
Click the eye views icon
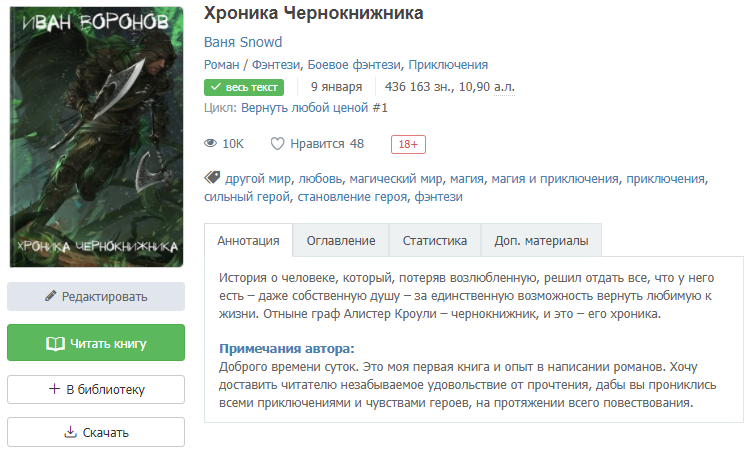click(210, 144)
